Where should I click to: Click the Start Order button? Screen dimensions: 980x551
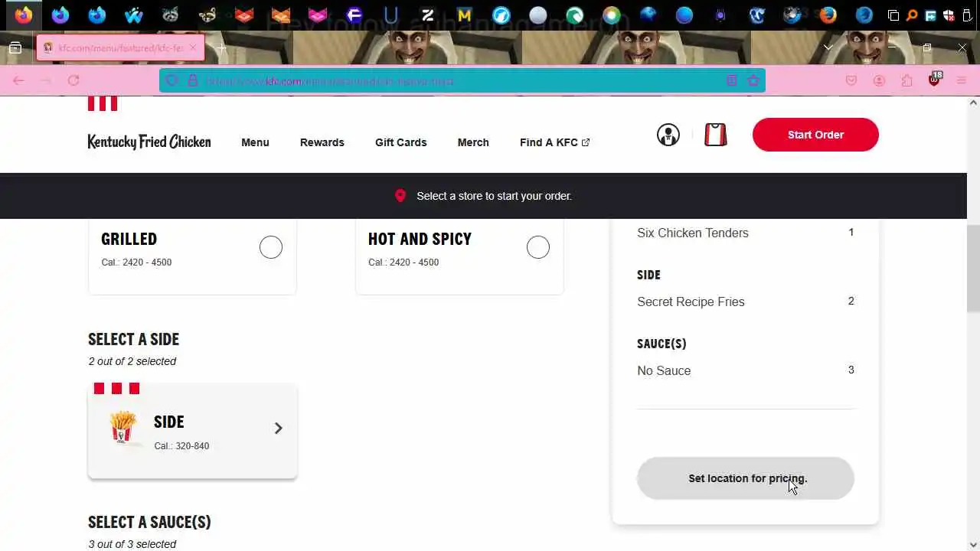pyautogui.click(x=815, y=135)
